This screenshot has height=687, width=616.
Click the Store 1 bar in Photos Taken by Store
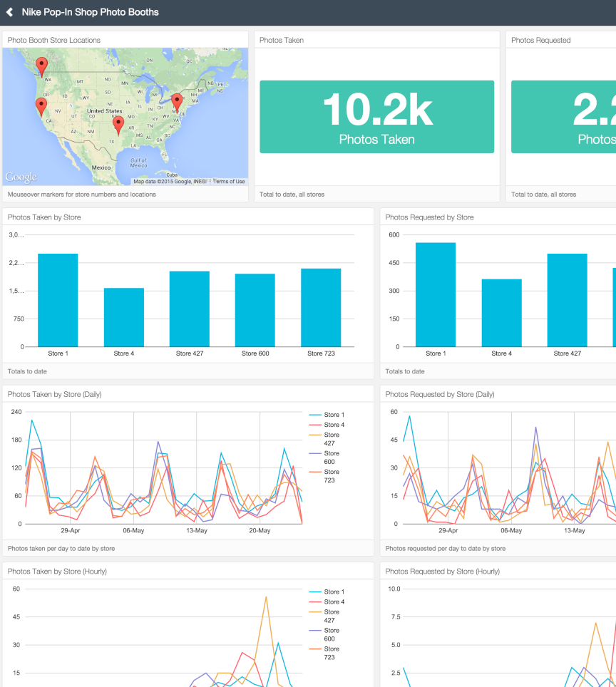(58, 300)
